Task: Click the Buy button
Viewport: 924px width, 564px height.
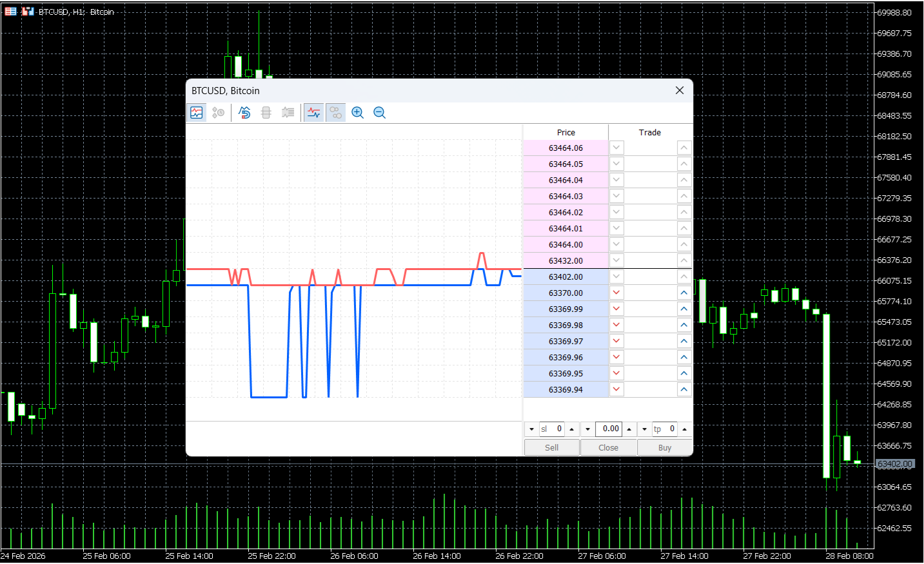Action: tap(665, 447)
